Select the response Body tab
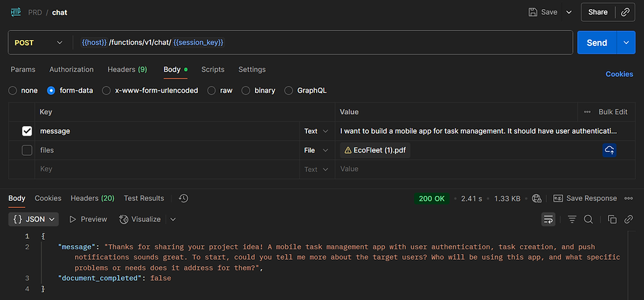Viewport: 644px width, 300px height. pos(17,199)
